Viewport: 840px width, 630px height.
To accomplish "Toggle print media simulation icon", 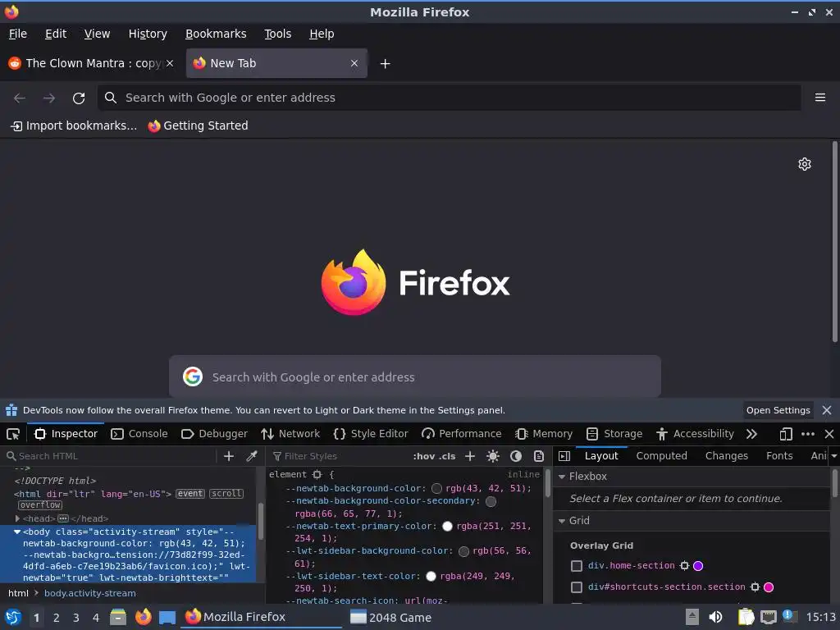I will coord(538,456).
